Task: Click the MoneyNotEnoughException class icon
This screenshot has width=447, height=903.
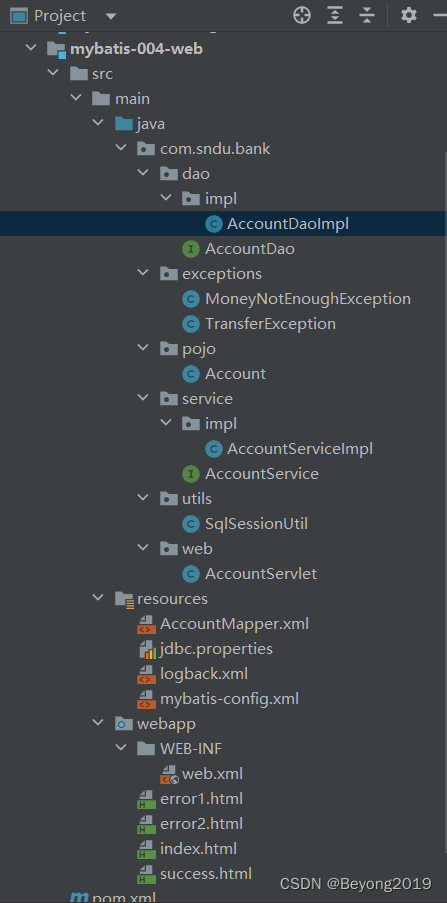Action: 191,299
